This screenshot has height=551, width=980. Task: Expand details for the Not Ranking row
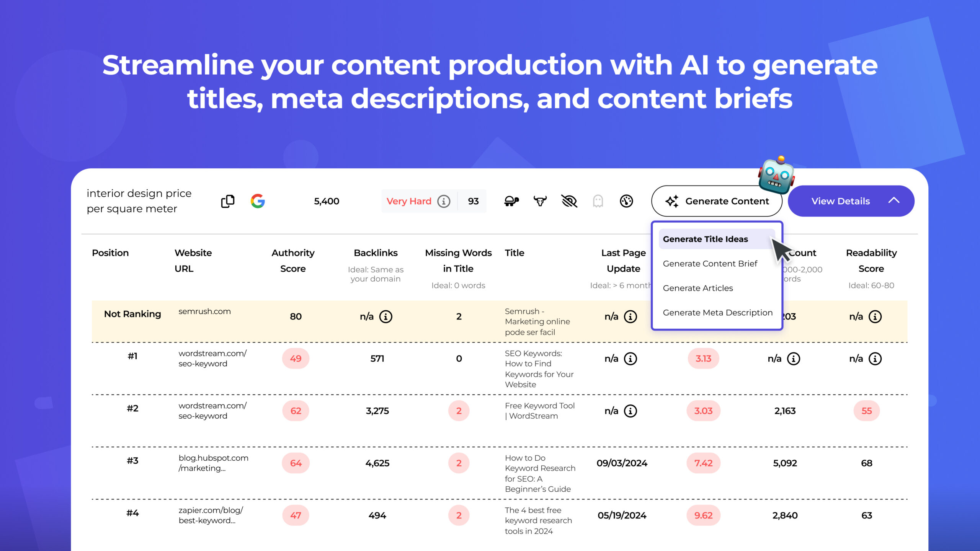(132, 314)
